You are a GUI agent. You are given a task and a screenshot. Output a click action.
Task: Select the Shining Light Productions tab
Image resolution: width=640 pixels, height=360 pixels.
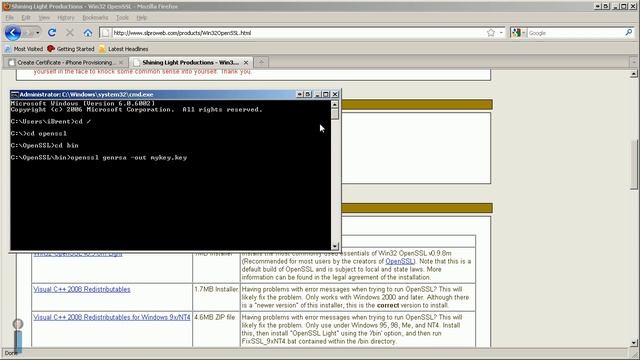(x=190, y=62)
